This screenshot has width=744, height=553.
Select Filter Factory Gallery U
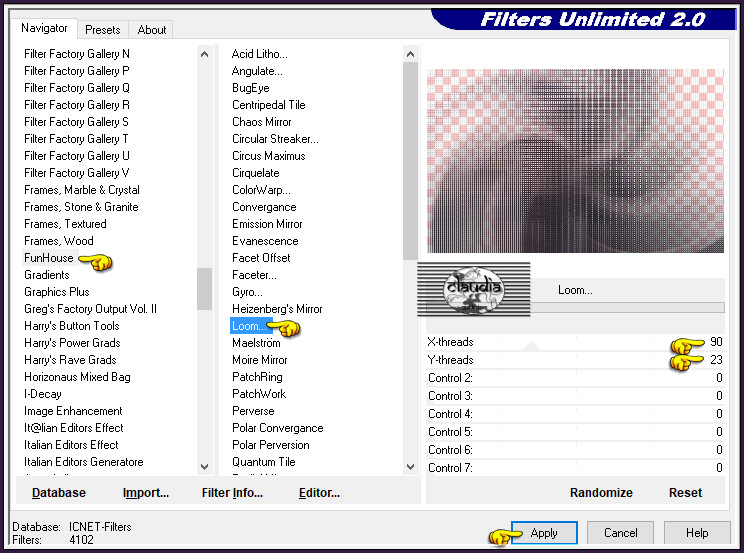[x=76, y=156]
